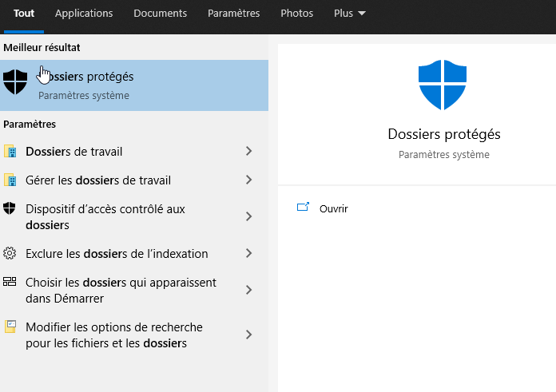Image resolution: width=556 pixels, height=392 pixels.
Task: Click the Paramètres système subtitle in best result
Action: pyautogui.click(x=84, y=96)
